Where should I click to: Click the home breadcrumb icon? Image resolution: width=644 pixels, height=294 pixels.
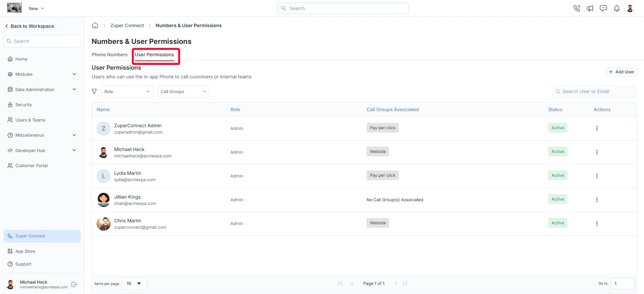click(95, 25)
